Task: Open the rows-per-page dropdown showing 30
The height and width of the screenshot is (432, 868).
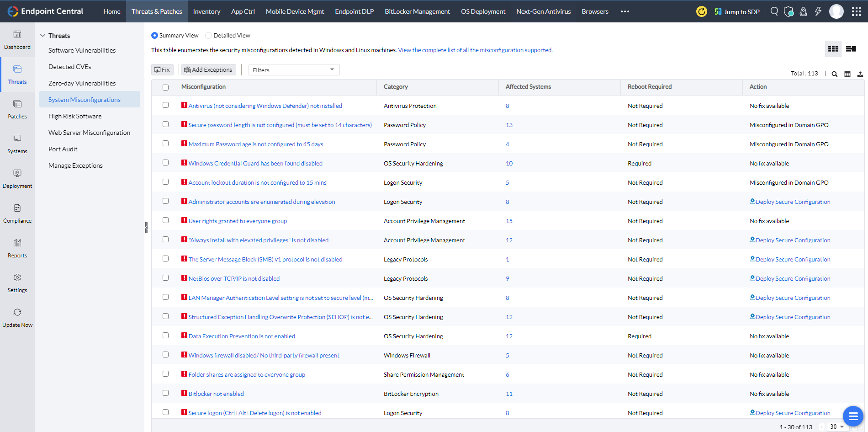Action: (x=837, y=427)
